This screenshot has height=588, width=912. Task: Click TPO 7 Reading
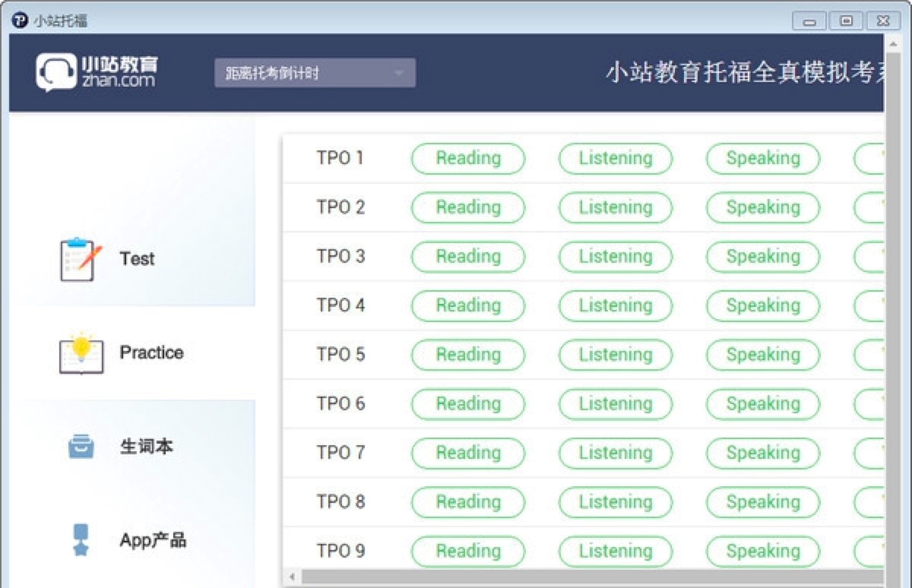pos(468,453)
